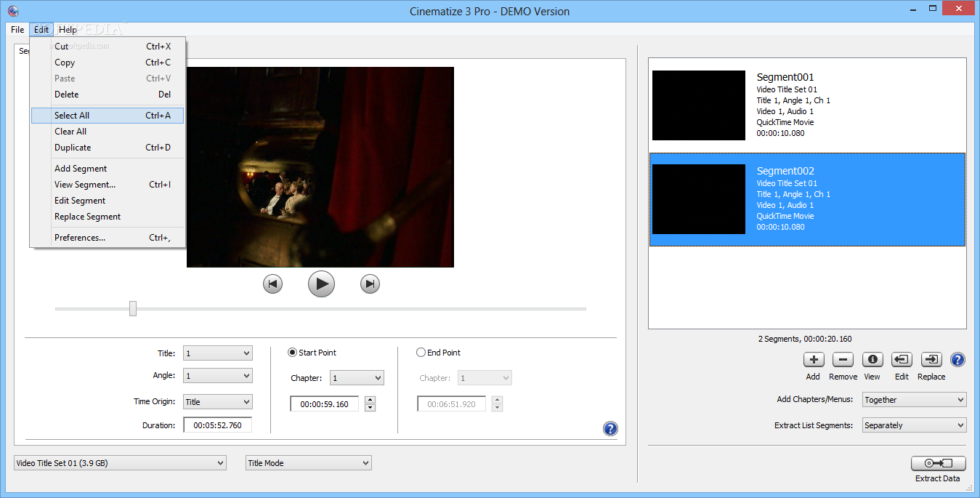This screenshot has width=980, height=498.
Task: Click the Duration time field
Action: click(x=217, y=425)
